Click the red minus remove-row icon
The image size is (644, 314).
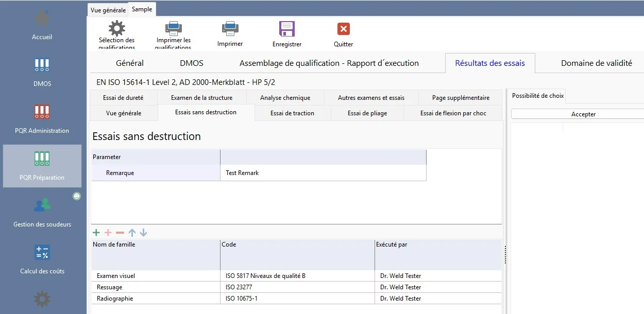pos(120,233)
